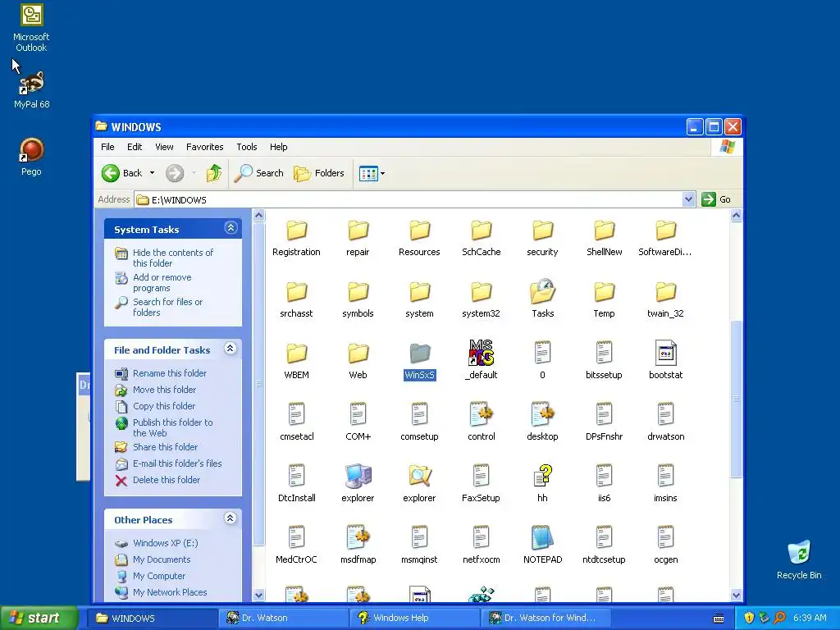This screenshot has width=840, height=630.
Task: Select the explorer computer application icon
Action: [x=358, y=483]
